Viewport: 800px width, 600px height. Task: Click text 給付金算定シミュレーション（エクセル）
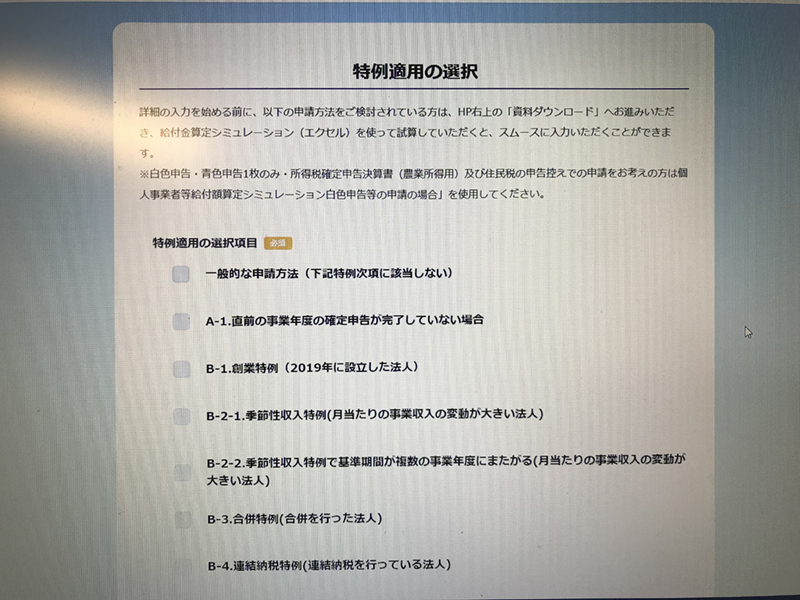coord(256,133)
